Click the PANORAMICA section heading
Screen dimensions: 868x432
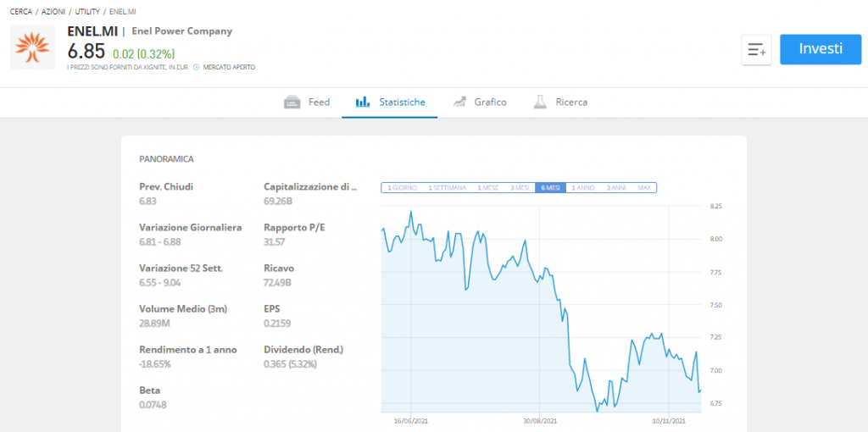(x=167, y=159)
